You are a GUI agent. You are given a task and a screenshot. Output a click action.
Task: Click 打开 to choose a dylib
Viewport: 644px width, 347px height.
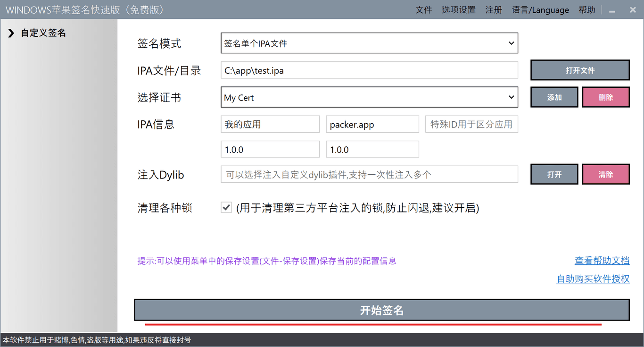pyautogui.click(x=554, y=174)
